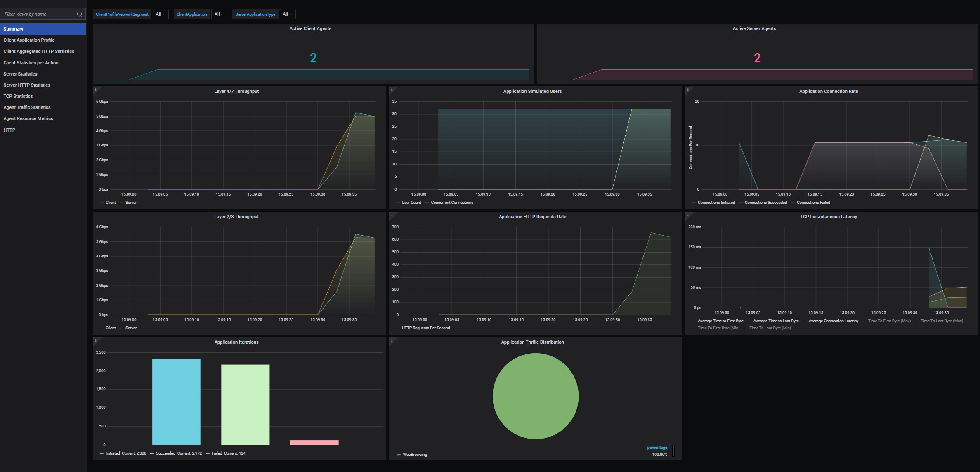Toggle Concurrent Connections legend series
Image resolution: width=980 pixels, height=472 pixels.
coord(452,203)
